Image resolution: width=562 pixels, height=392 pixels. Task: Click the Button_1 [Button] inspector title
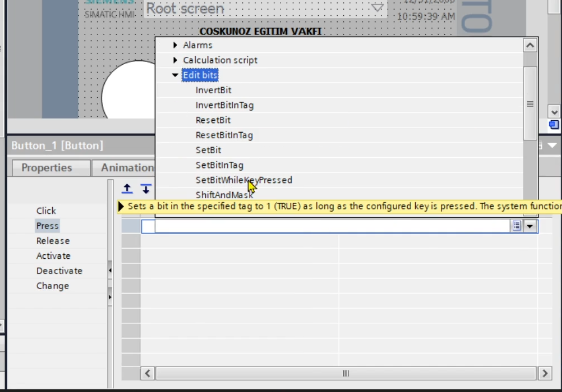[57, 145]
